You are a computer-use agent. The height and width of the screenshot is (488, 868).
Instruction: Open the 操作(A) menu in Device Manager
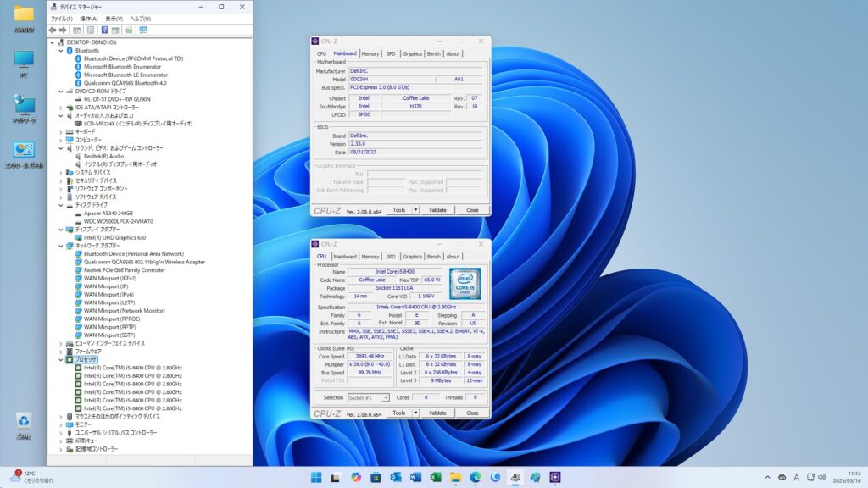[88, 18]
